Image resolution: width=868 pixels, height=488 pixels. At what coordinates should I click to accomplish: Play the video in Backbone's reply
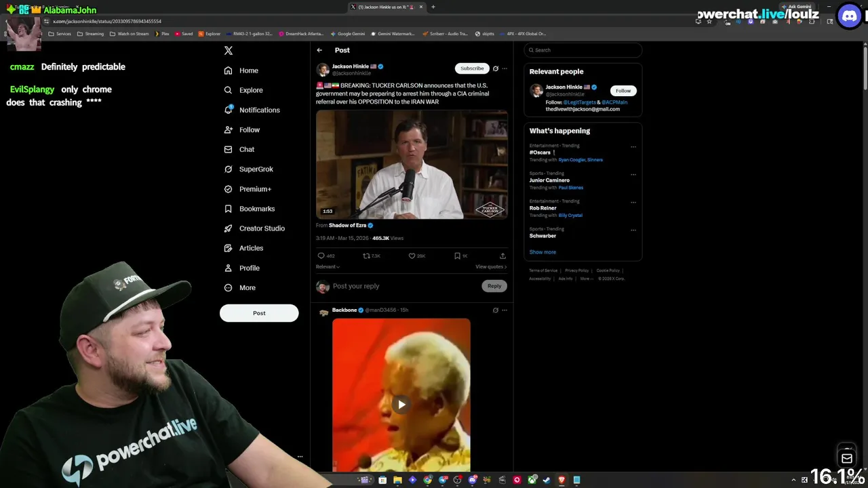click(x=401, y=405)
